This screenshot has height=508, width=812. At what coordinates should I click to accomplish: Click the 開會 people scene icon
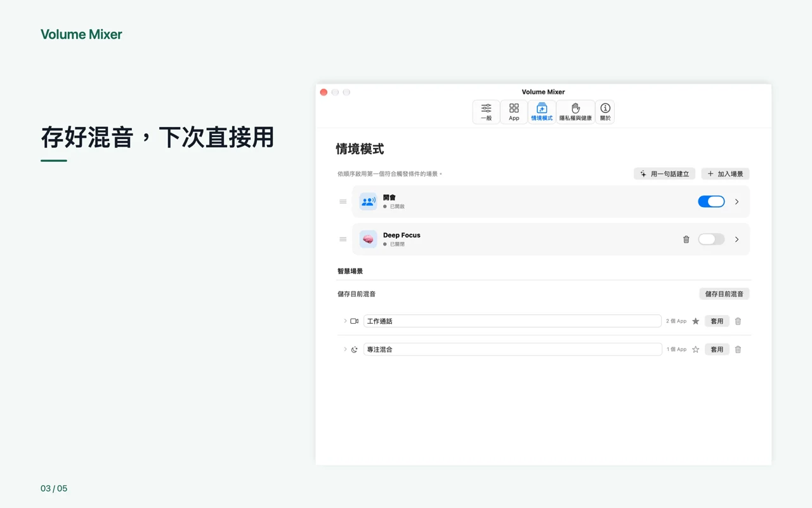pos(368,201)
